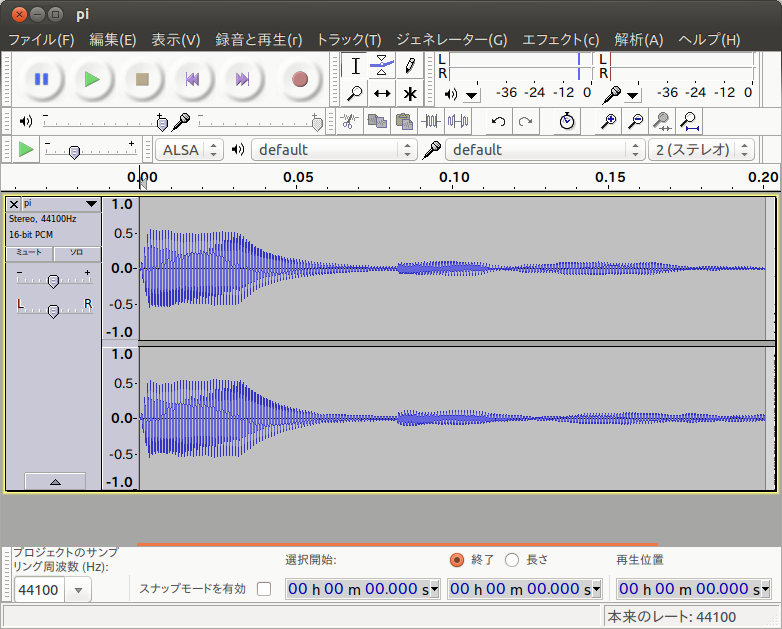Click the Record button
Image resolution: width=782 pixels, height=629 pixels.
[299, 79]
